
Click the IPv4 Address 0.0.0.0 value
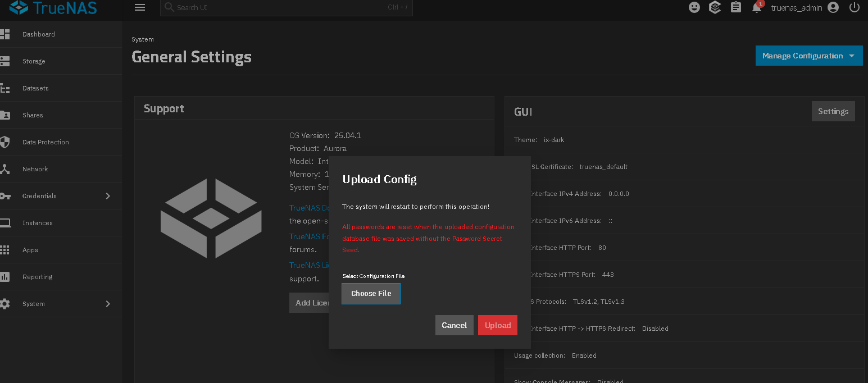pos(619,194)
